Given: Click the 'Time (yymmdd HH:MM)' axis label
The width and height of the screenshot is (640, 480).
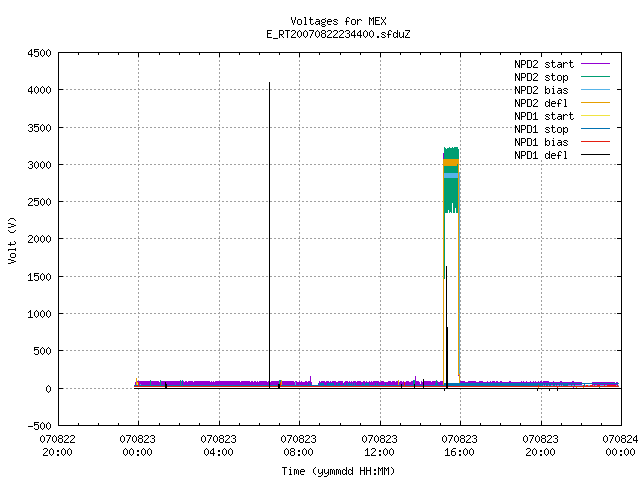Looking at the screenshot, I should pos(338,471).
